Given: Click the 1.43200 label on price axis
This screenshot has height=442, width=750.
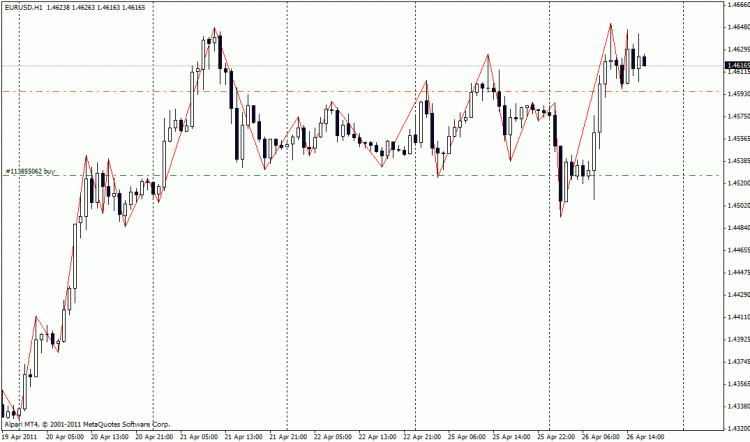Looking at the screenshot, I should [736, 428].
